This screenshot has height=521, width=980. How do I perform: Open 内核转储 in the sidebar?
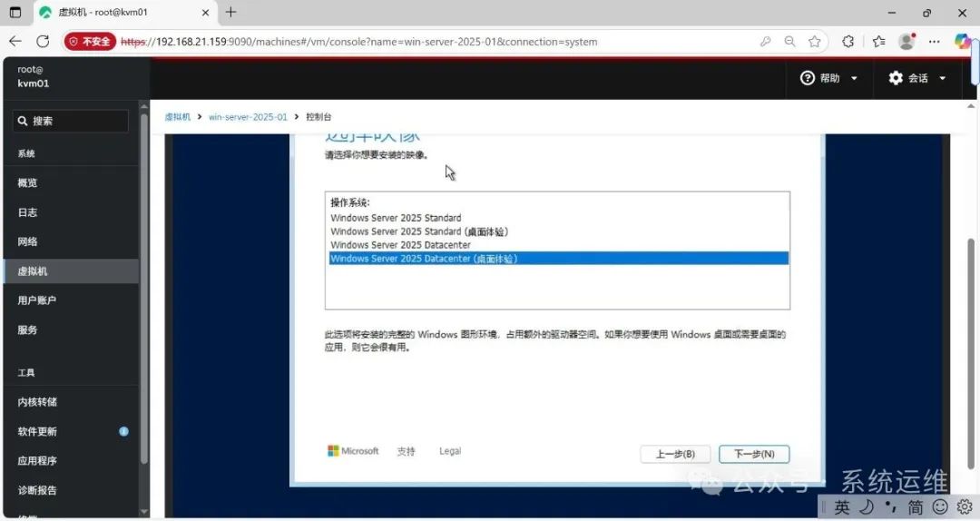71,402
